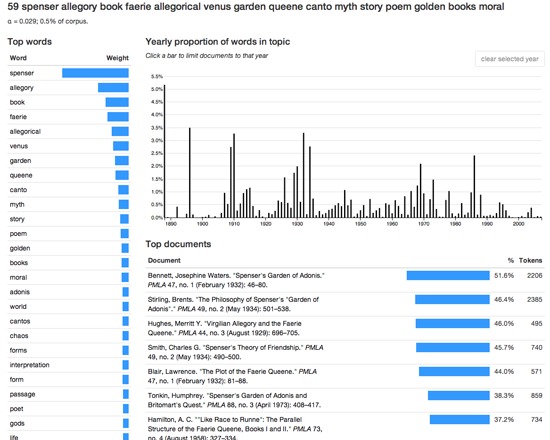Open Blair 'Plot of the Faerie Queene' document
The width and height of the screenshot is (550, 440).
point(232,376)
